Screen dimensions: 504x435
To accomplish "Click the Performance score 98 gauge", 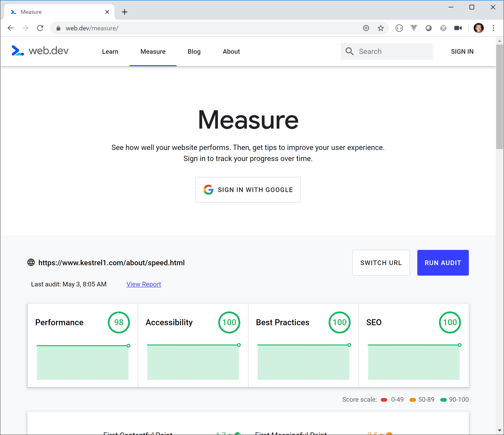I will 119,322.
